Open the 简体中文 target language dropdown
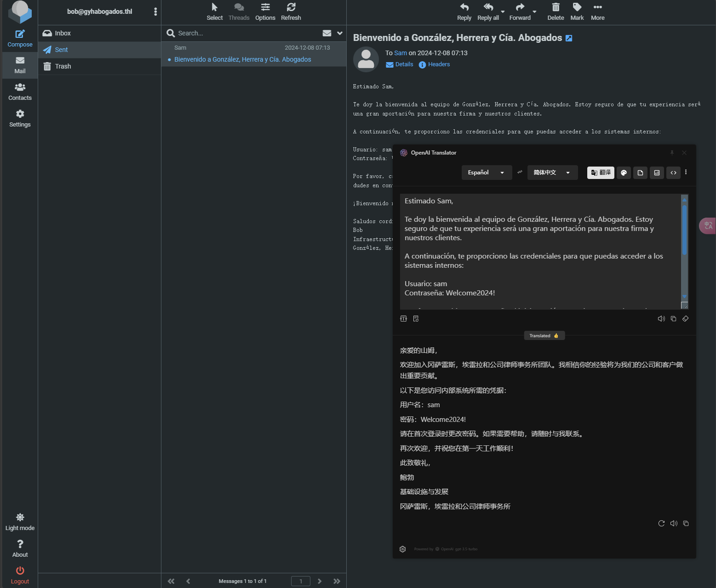 coord(552,173)
